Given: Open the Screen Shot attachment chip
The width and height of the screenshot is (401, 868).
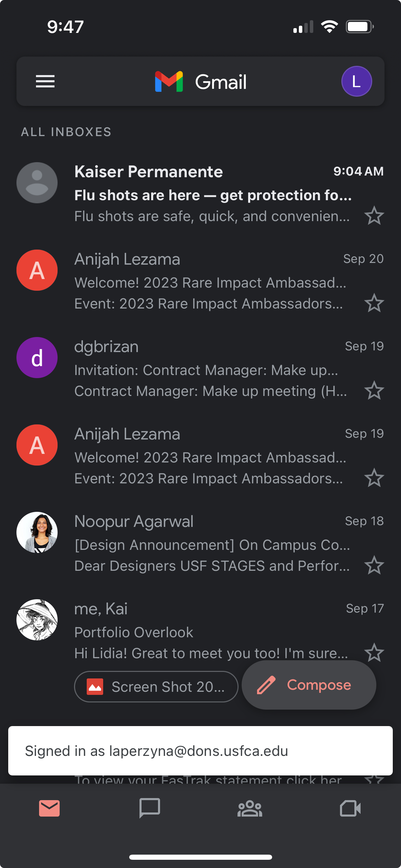Looking at the screenshot, I should (x=156, y=687).
